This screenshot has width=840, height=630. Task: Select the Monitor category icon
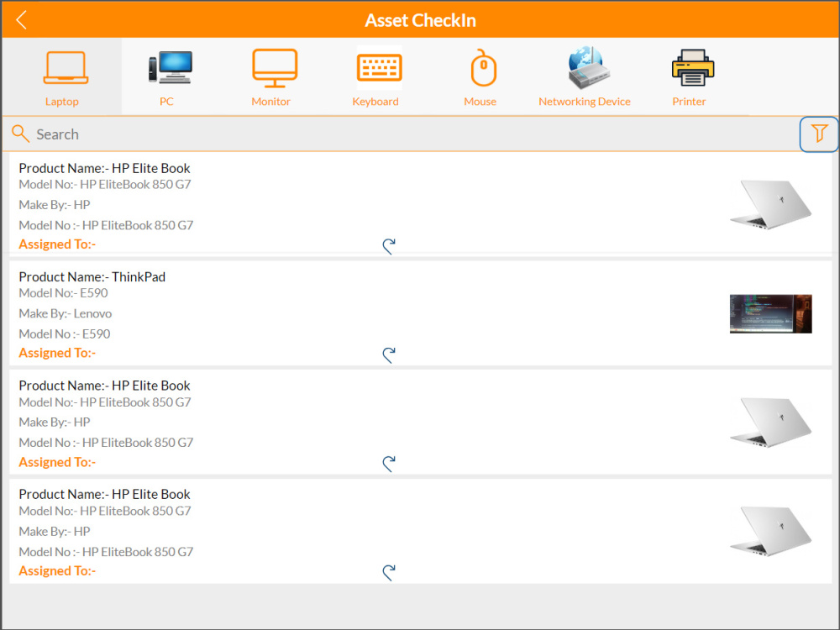click(x=275, y=69)
